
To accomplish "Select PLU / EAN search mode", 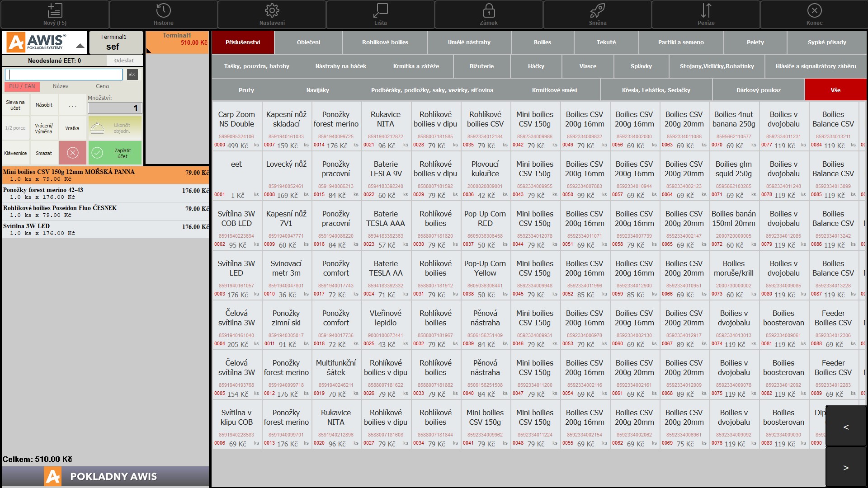I will [22, 86].
